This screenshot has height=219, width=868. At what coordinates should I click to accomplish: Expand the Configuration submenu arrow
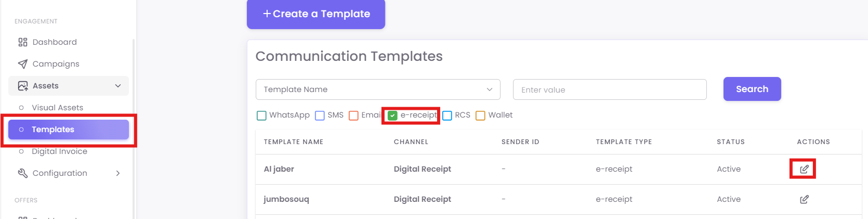[x=118, y=173]
